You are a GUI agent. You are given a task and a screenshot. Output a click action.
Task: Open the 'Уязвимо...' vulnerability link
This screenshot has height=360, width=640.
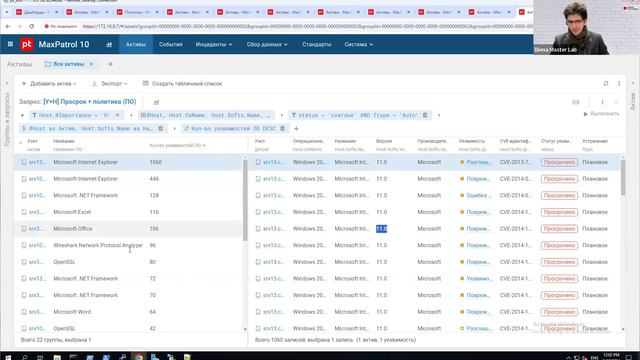pyautogui.click(x=479, y=278)
